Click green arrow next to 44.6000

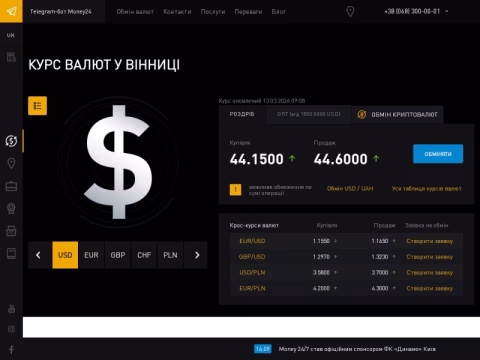point(376,158)
